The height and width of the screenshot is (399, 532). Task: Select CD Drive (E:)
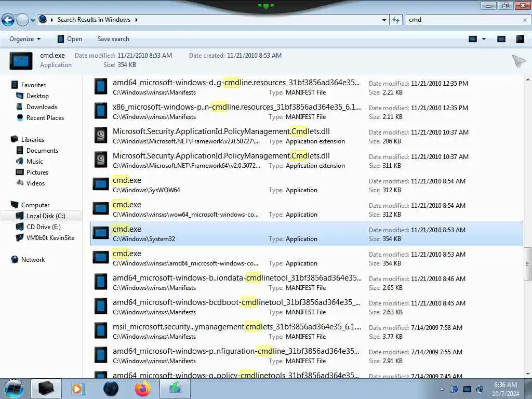pos(44,227)
